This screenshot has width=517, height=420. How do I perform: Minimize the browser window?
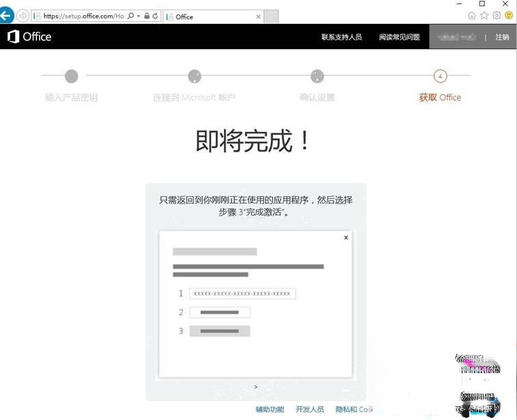[x=460, y=3]
